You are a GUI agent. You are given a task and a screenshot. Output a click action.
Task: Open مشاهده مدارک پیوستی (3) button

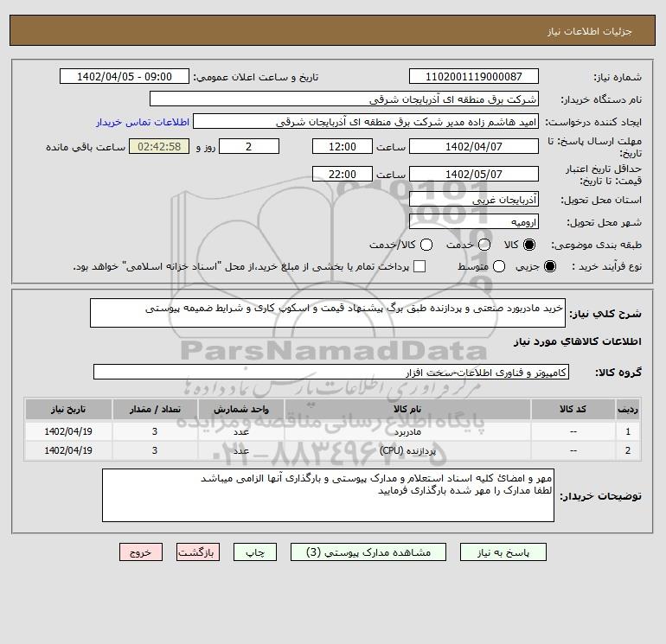pos(368,552)
